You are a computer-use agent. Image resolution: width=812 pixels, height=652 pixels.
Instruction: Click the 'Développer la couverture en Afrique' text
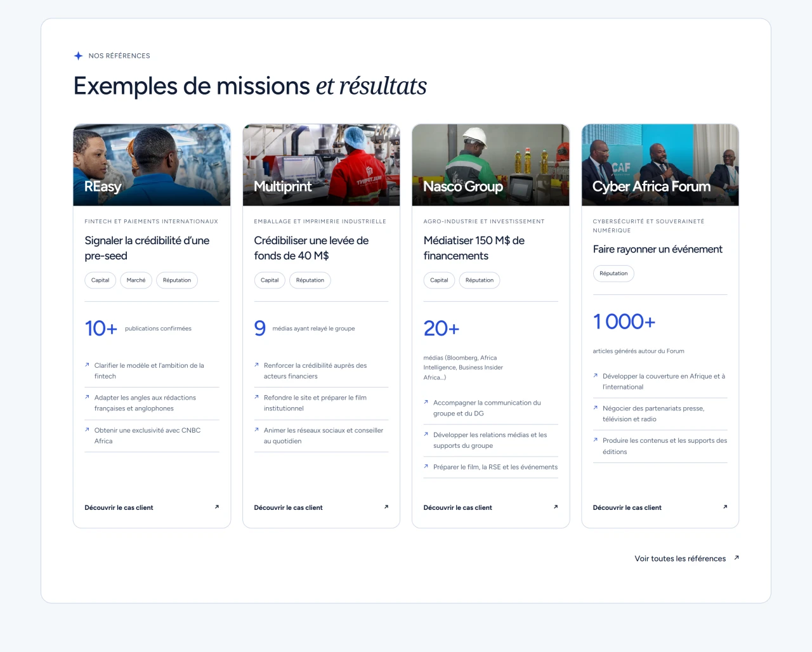[664, 381]
